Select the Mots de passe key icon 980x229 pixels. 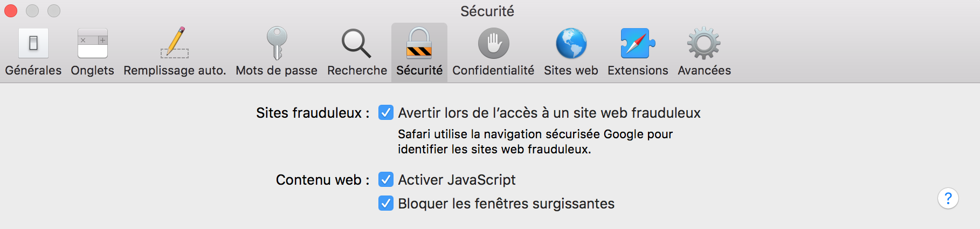pos(277,43)
